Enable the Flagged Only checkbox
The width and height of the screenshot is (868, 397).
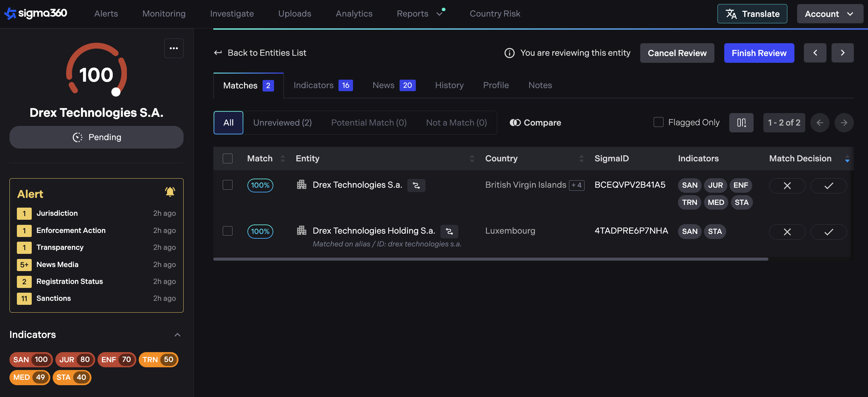658,122
